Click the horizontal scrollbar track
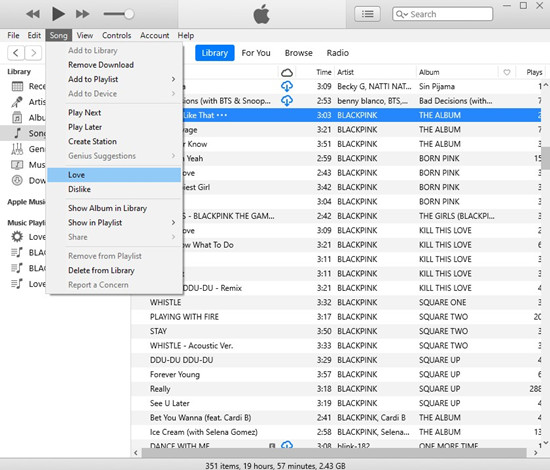 pos(334,452)
